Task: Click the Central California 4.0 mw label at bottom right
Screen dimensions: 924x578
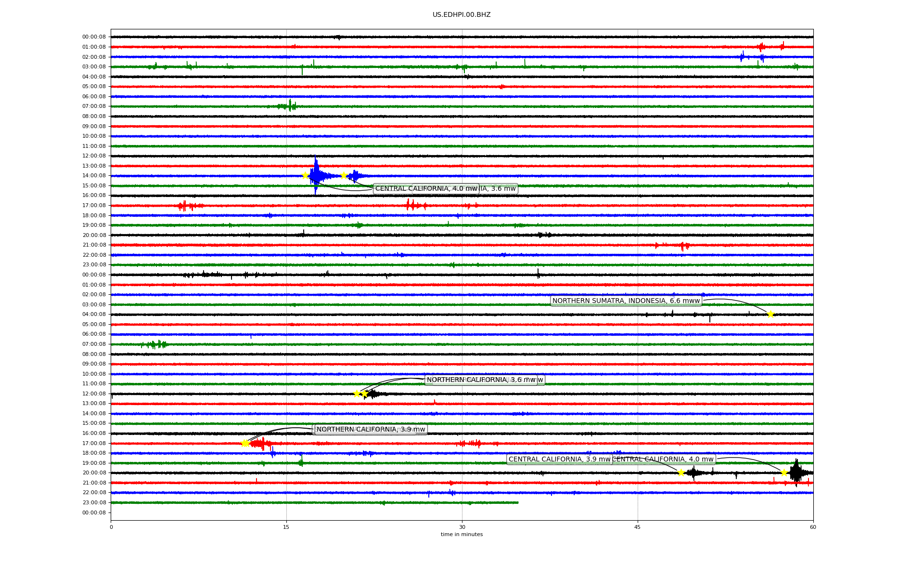Action: 664,460
